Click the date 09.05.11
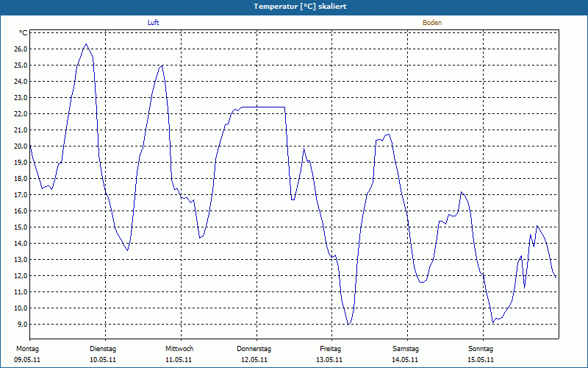 pos(27,360)
